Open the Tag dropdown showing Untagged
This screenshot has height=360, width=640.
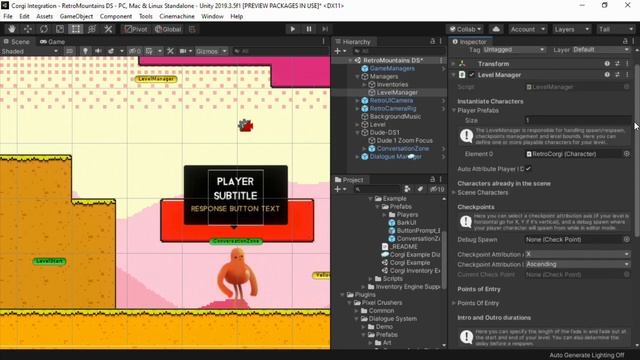514,49
